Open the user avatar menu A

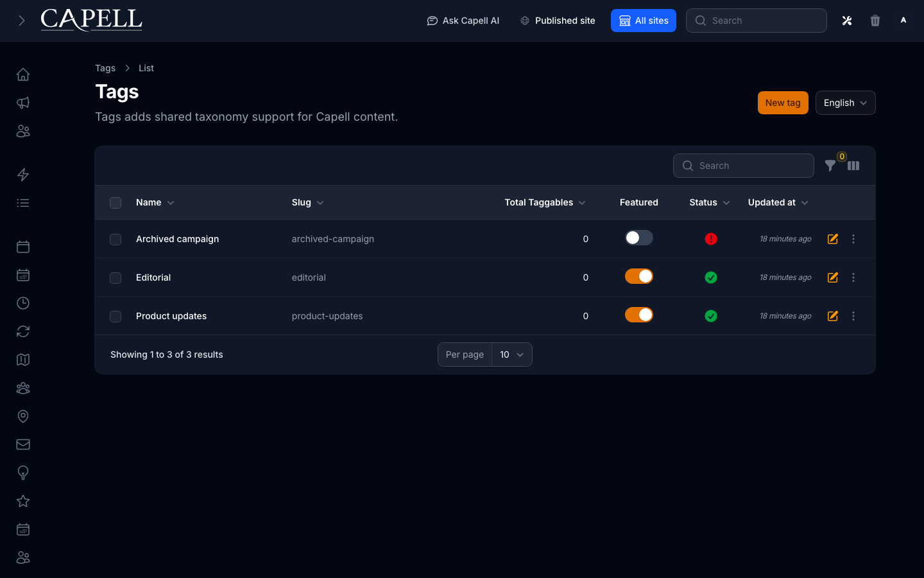[903, 21]
